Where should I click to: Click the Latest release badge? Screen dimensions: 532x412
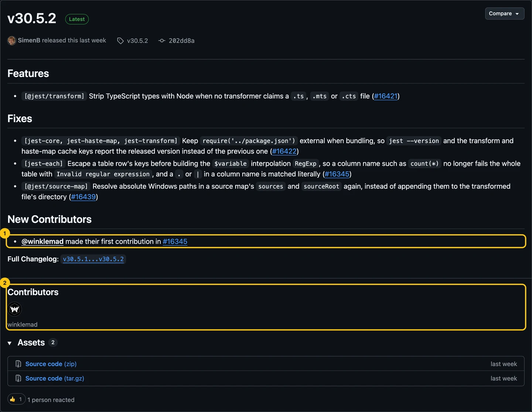(x=77, y=19)
